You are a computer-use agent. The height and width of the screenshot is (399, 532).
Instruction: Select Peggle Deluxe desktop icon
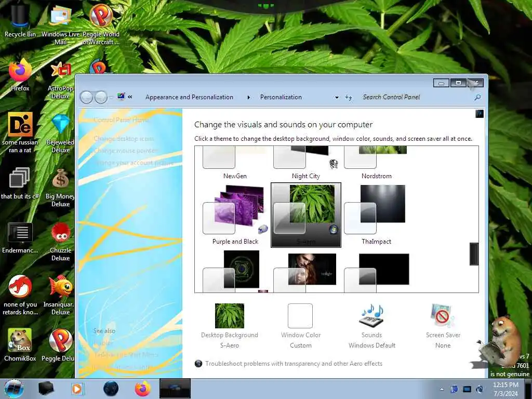pos(59,345)
